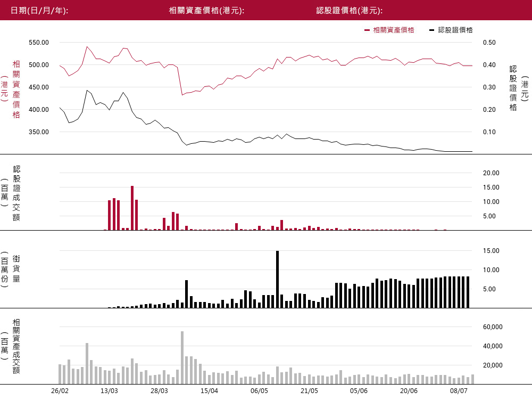Click the 40,000 underlying turnover axis value
Viewport: 532px width, 400px height.
[x=493, y=346]
